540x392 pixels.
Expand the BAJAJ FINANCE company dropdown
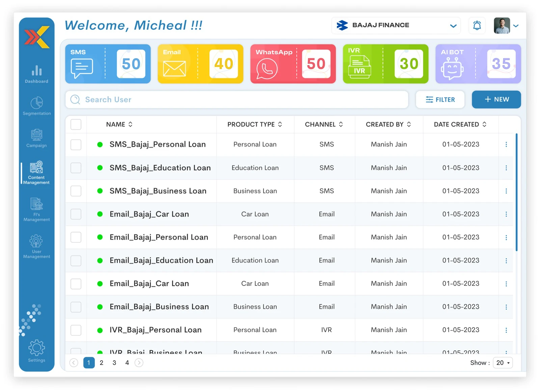(396, 26)
